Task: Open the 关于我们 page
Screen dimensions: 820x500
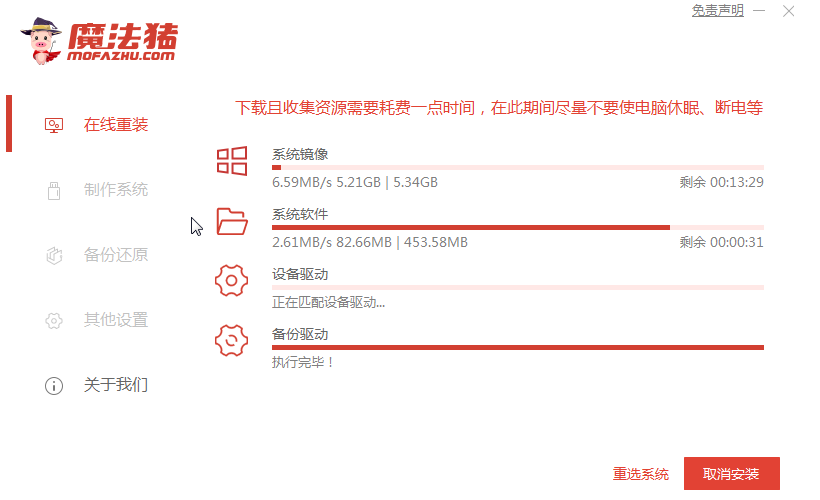Action: [116, 385]
